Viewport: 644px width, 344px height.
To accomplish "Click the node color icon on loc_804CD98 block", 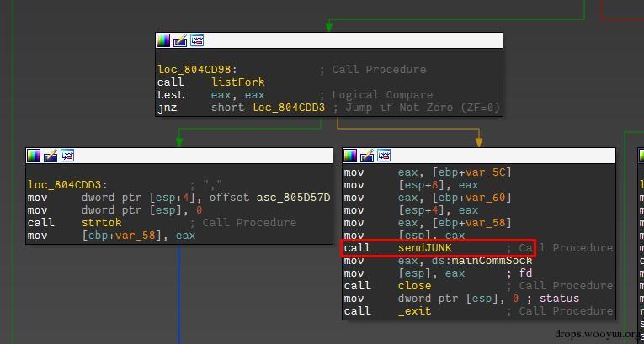I will click(x=163, y=40).
